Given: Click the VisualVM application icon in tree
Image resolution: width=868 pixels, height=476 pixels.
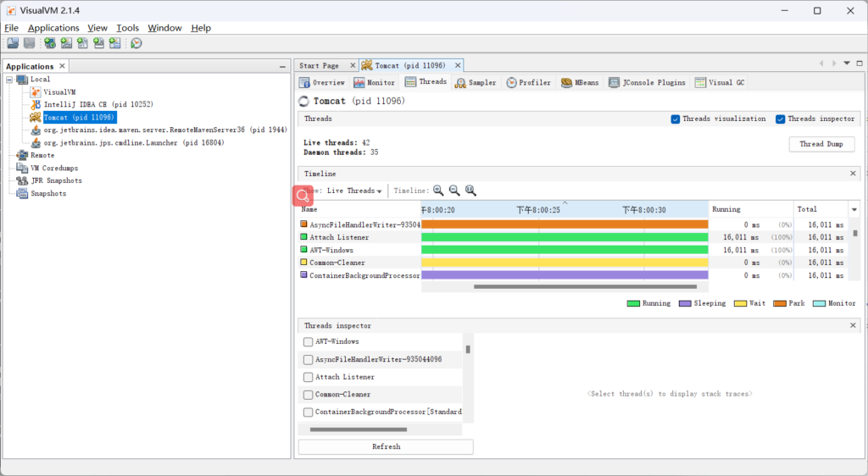Looking at the screenshot, I should (x=36, y=91).
